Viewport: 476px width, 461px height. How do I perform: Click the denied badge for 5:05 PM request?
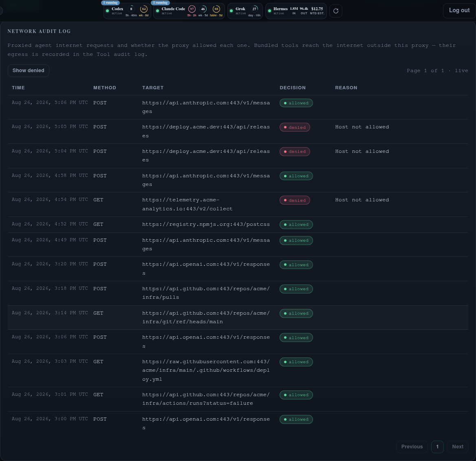tap(295, 127)
